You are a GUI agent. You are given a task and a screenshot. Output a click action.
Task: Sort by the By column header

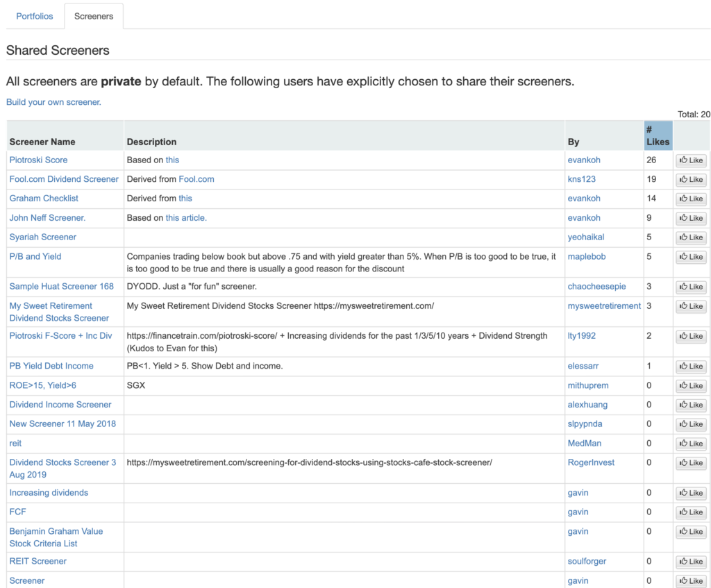[574, 142]
